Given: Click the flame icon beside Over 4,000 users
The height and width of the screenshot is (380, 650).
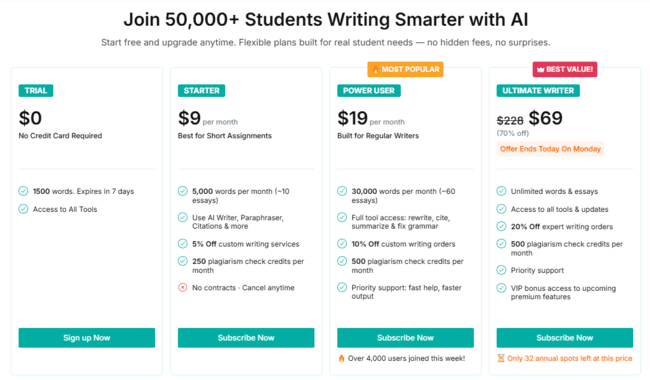Looking at the screenshot, I should [x=342, y=358].
